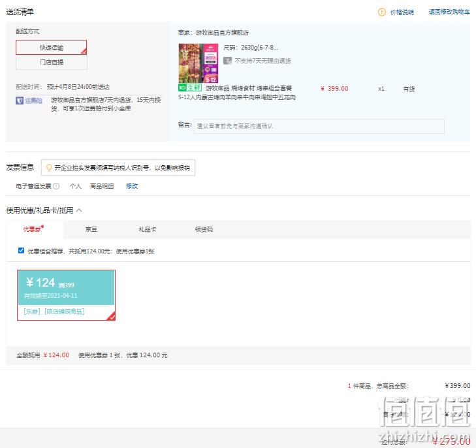The height and width of the screenshot is (448, 476).
Task: Focus the 留言 message input field
Action: coord(319,126)
